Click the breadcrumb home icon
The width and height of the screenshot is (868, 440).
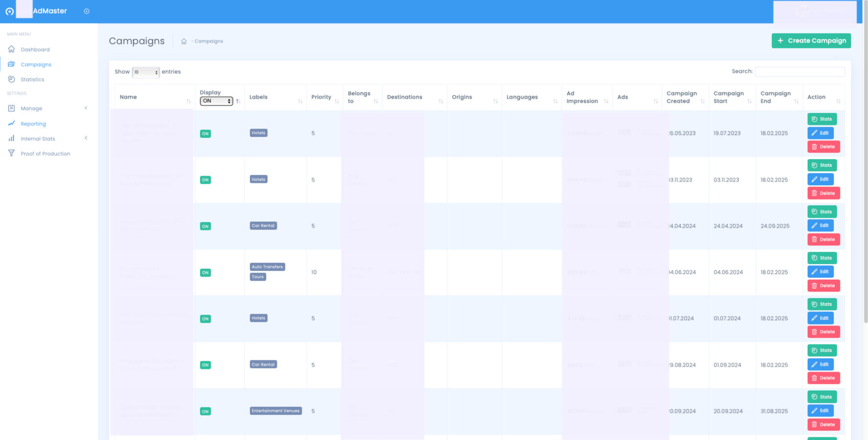pyautogui.click(x=184, y=42)
